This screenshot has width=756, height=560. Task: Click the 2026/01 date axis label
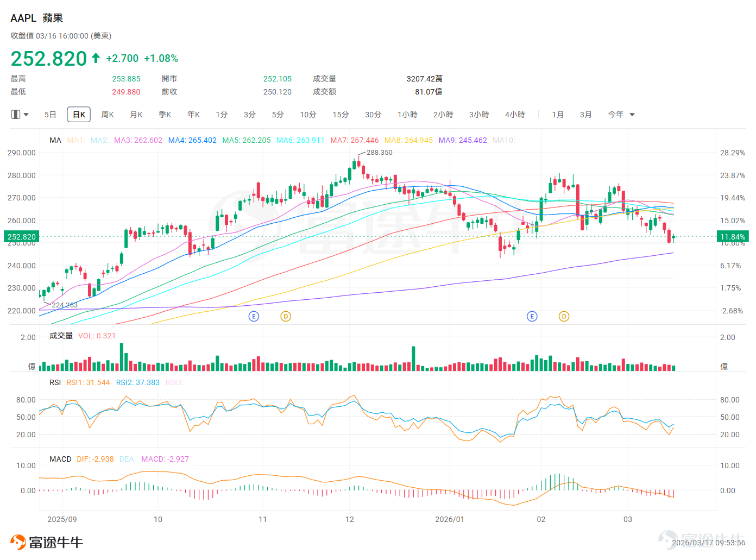pyautogui.click(x=450, y=519)
